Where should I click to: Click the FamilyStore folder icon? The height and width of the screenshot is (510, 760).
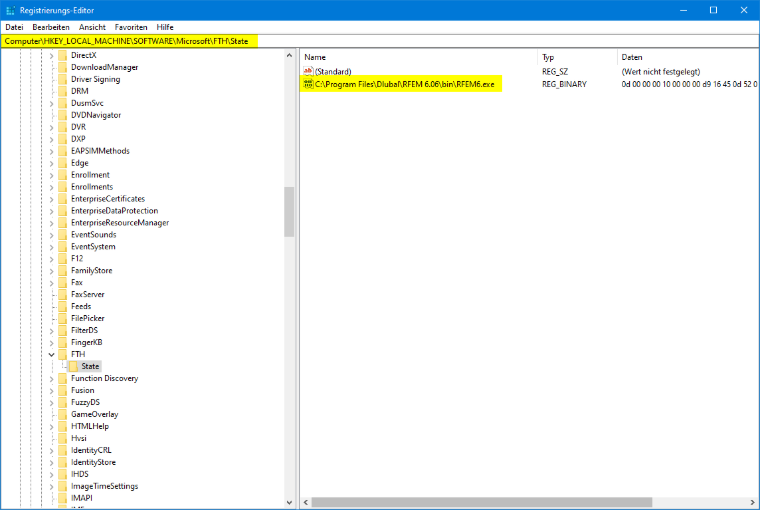click(x=63, y=271)
